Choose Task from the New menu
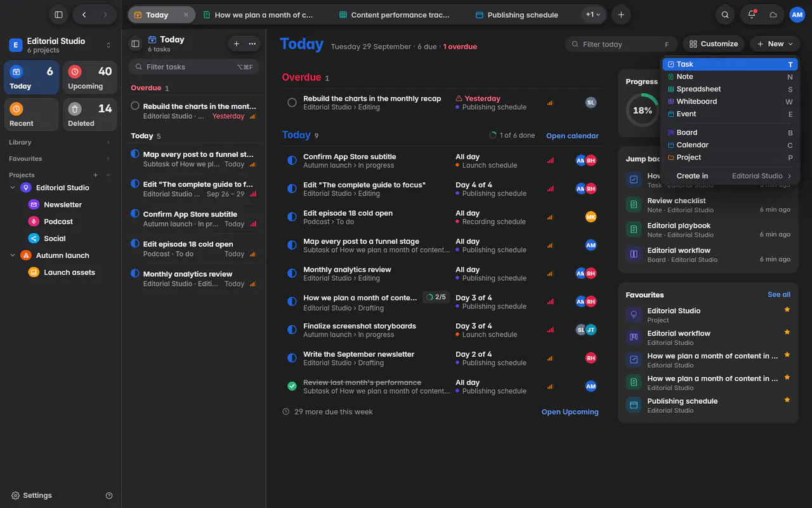This screenshot has height=508, width=812. point(730,64)
